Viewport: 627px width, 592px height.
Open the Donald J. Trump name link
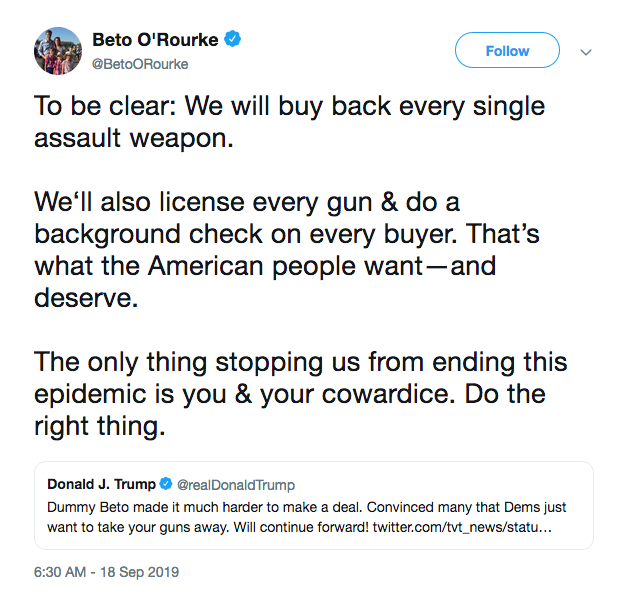[x=101, y=484]
